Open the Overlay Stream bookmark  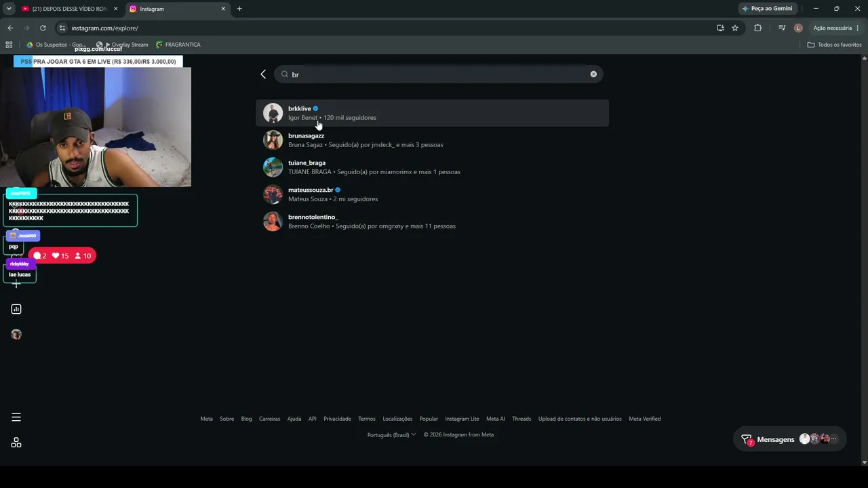[123, 45]
